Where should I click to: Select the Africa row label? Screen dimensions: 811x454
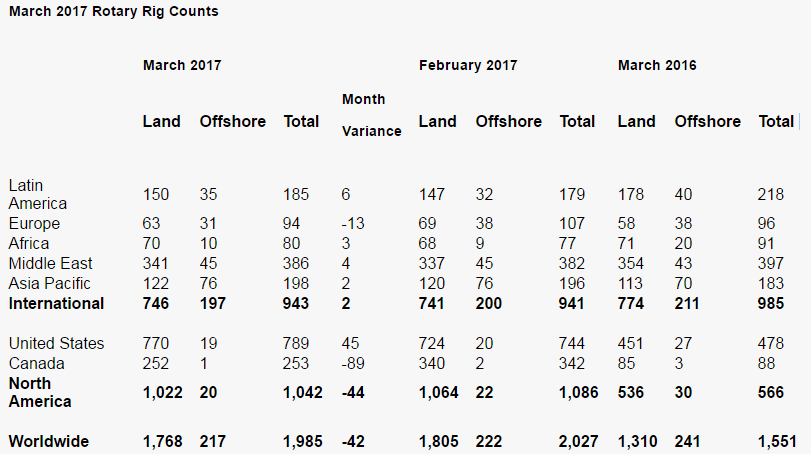pos(28,243)
